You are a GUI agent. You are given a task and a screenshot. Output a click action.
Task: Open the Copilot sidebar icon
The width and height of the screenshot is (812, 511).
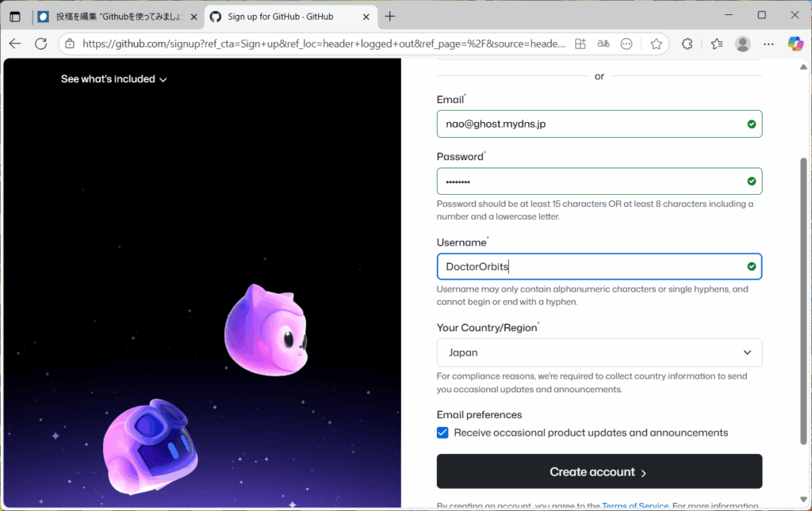(x=795, y=44)
